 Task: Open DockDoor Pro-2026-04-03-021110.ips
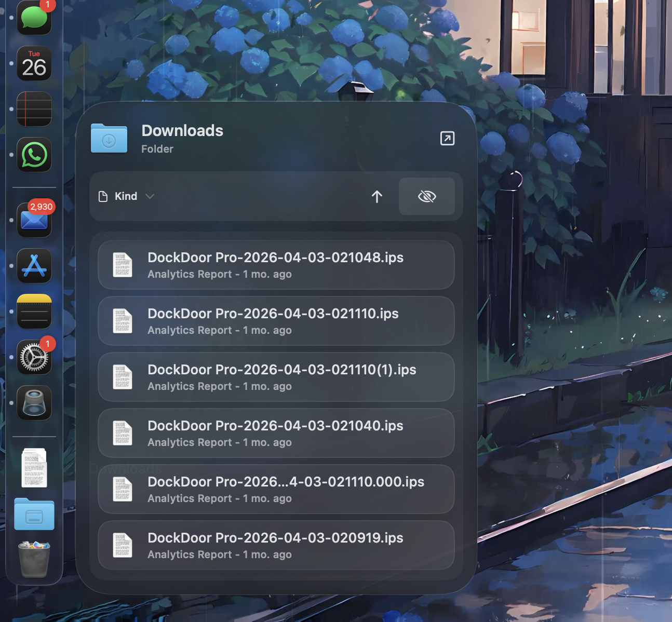(276, 321)
